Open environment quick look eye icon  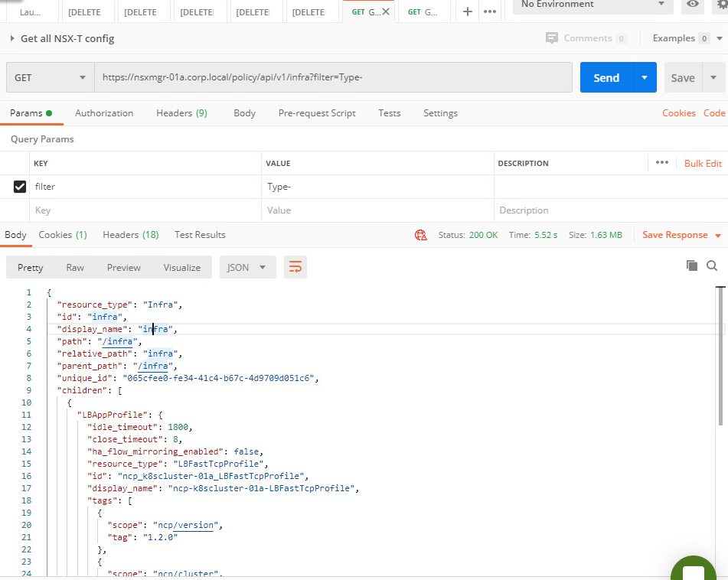(x=693, y=5)
